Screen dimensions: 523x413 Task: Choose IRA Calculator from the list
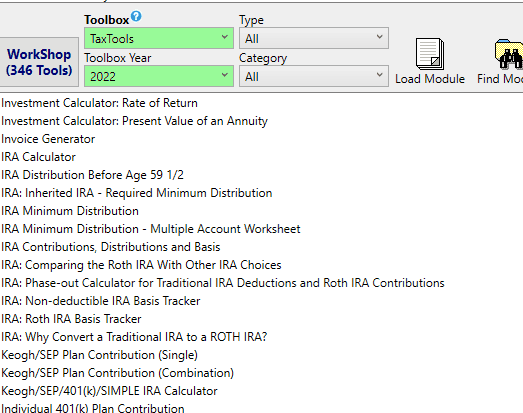pyautogui.click(x=38, y=157)
